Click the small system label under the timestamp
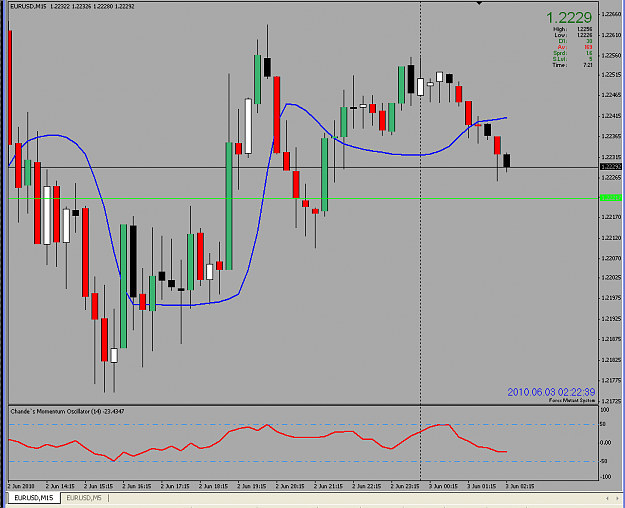The width and height of the screenshot is (625, 508). point(572,400)
